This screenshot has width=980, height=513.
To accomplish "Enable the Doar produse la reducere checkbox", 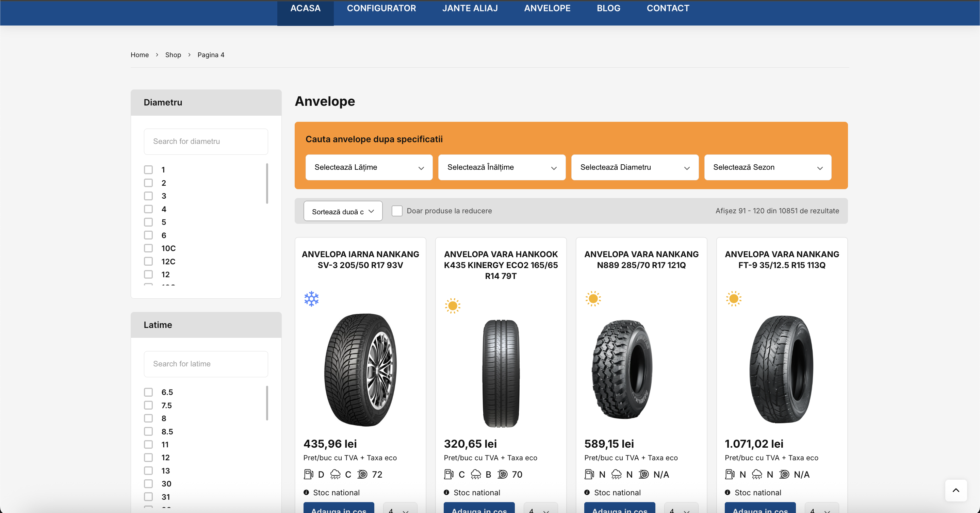I will 397,210.
